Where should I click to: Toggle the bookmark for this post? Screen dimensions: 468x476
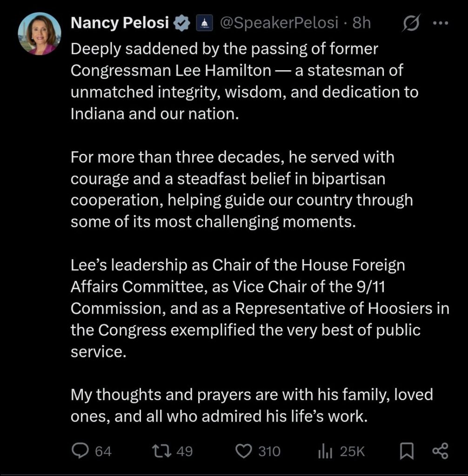tap(407, 450)
